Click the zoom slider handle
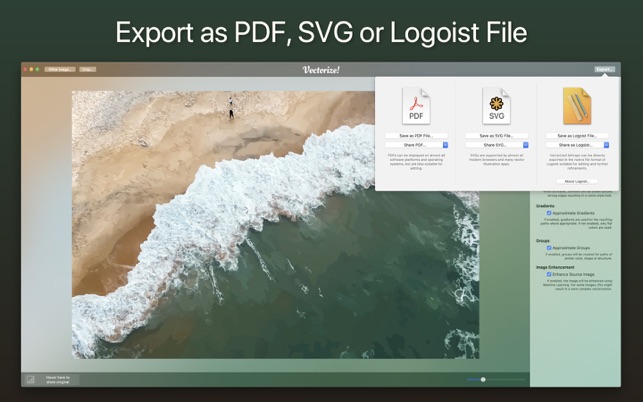 [x=483, y=379]
